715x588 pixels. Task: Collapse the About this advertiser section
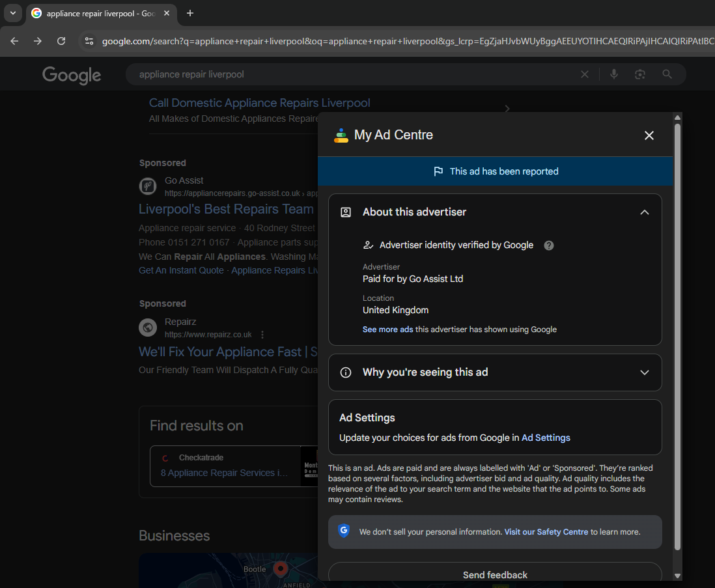coord(644,212)
